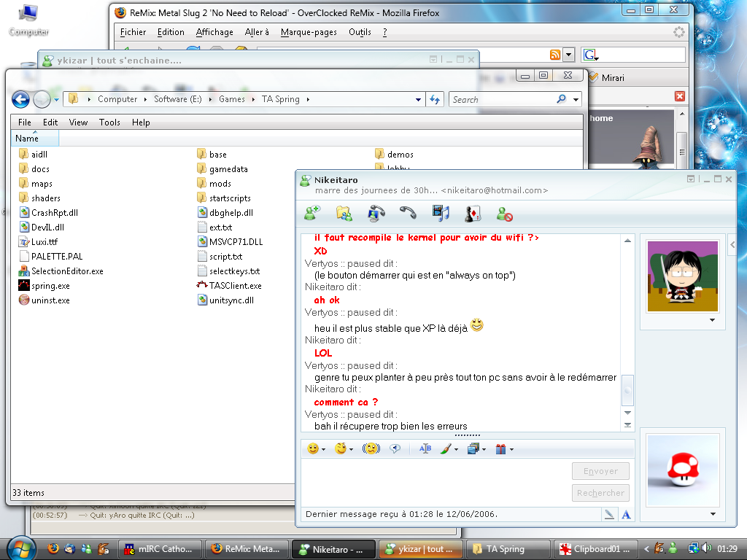Click the invite contact icon in Messenger

(x=312, y=213)
